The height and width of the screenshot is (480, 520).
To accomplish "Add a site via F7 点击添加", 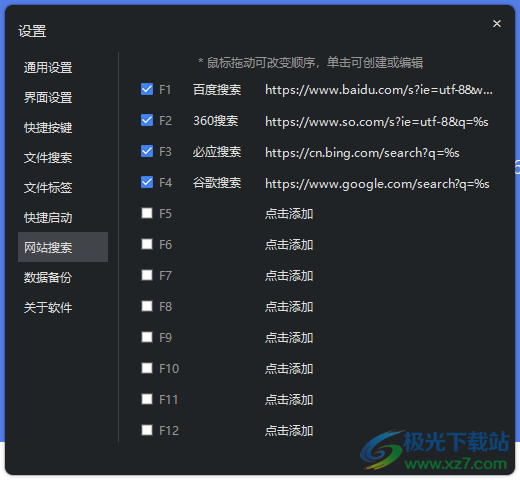I will pos(289,276).
